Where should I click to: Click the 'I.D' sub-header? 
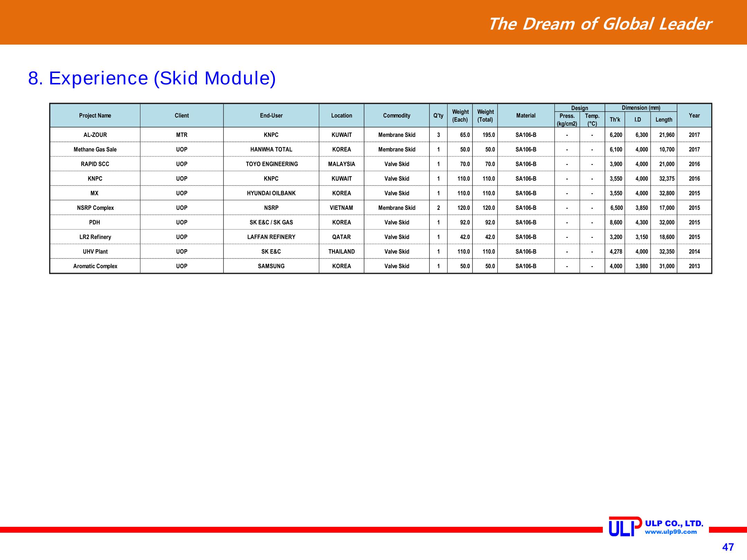[x=637, y=120]
